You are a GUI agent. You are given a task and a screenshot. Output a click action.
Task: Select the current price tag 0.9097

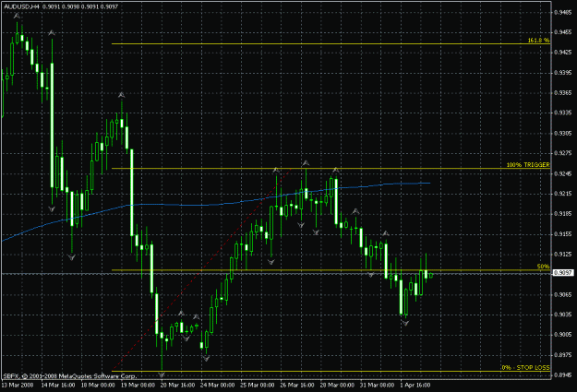[563, 273]
